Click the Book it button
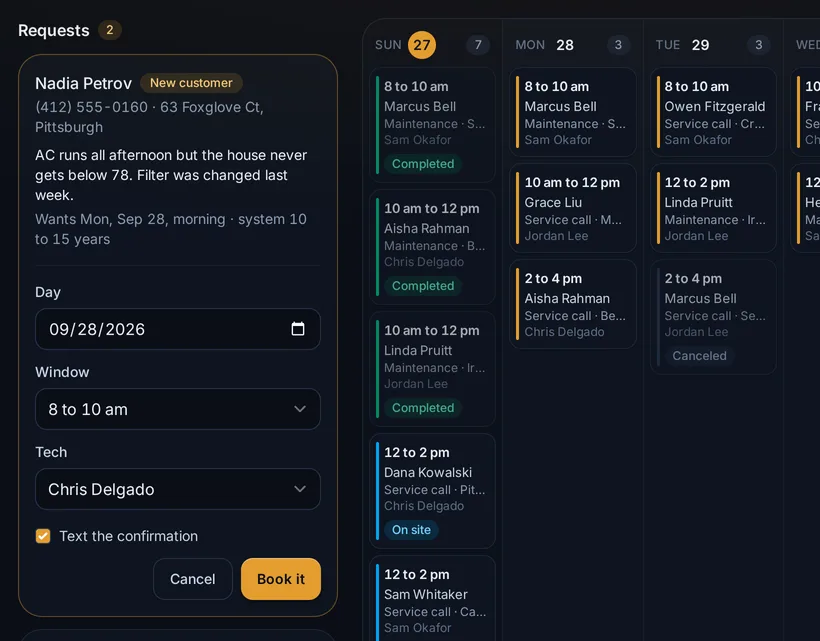 (281, 579)
